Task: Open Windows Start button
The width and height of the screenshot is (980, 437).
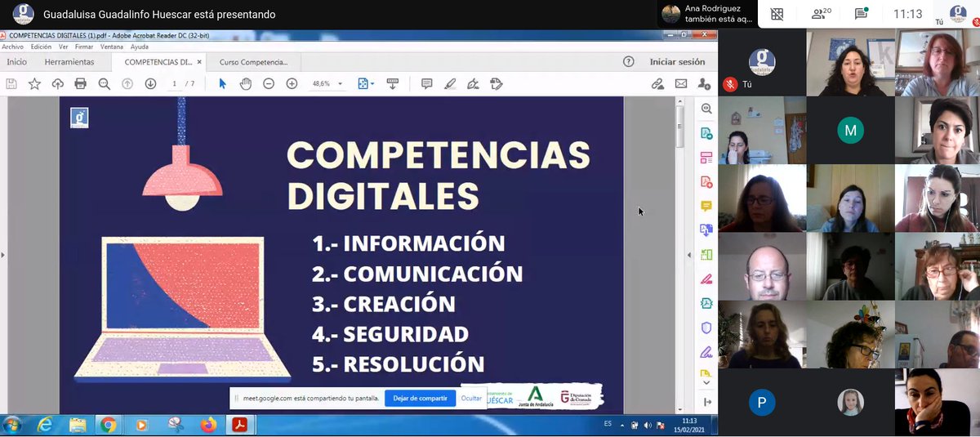Action: (x=12, y=425)
